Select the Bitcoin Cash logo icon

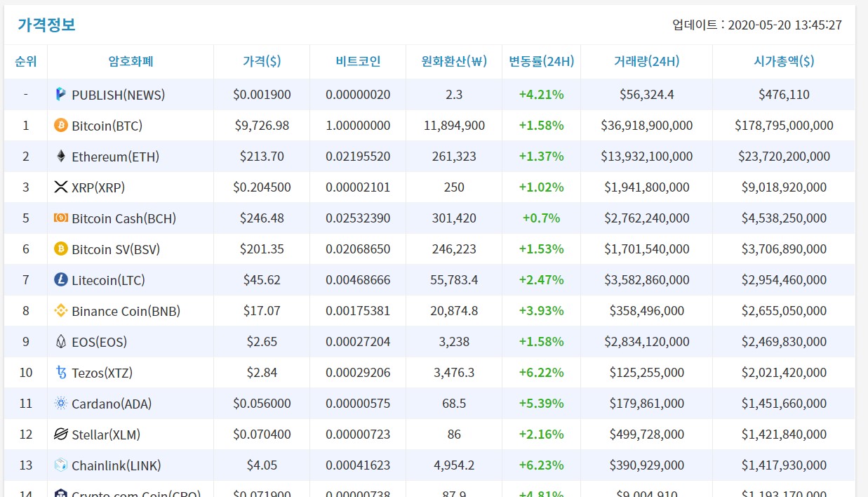61,218
